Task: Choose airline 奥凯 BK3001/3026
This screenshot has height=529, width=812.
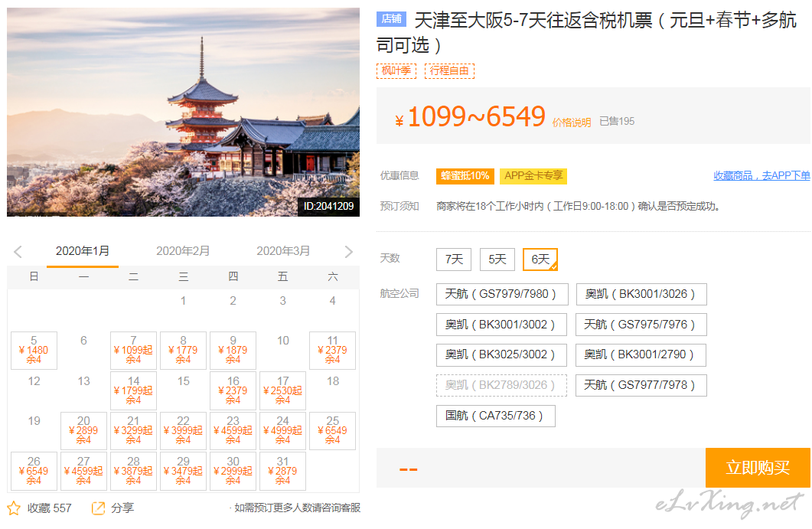Action: (641, 294)
